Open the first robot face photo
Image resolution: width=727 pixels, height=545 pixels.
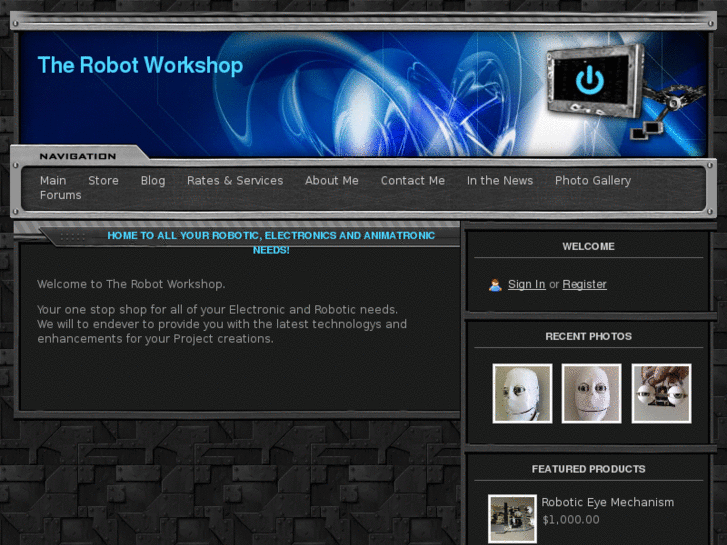tap(522, 393)
